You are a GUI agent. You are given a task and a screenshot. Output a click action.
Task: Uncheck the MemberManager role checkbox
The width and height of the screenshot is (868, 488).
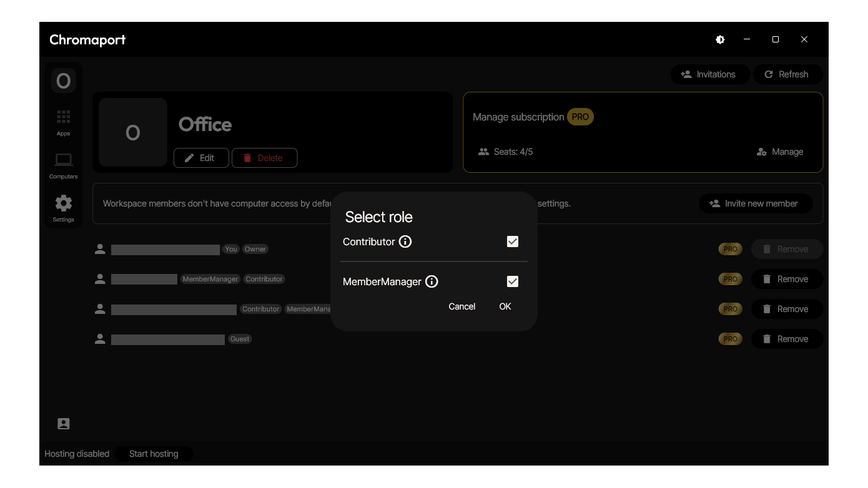[x=513, y=281]
